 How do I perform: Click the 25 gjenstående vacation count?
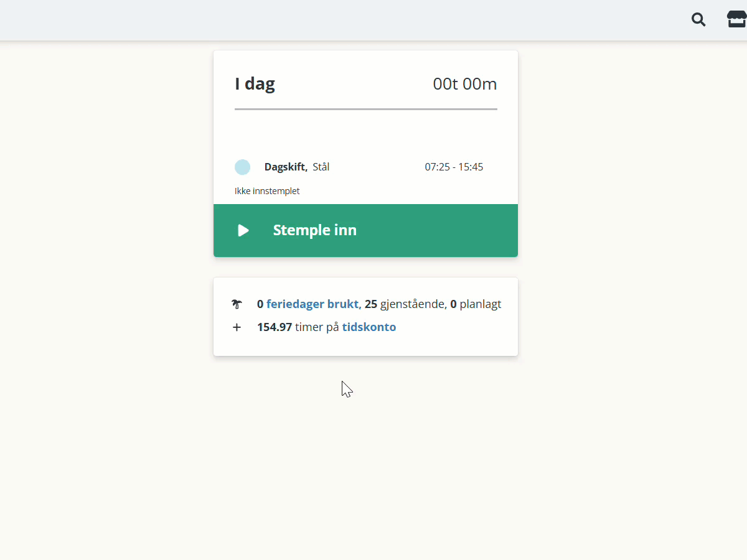point(405,304)
